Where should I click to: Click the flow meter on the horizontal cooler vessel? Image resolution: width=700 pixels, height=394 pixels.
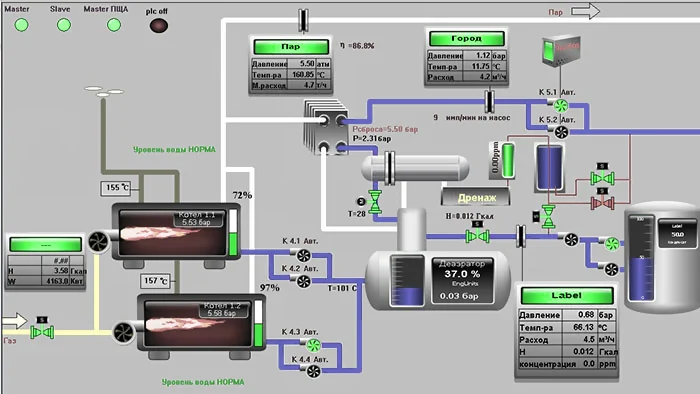click(390, 168)
